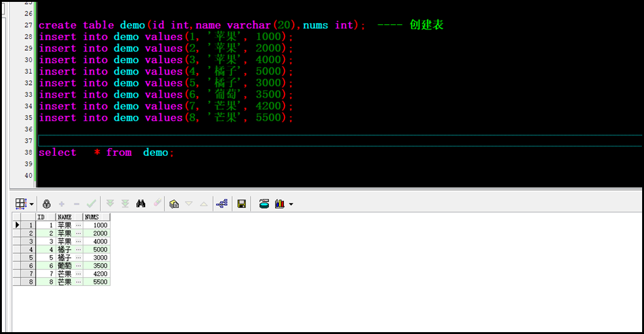
Task: Expand the chart dropdown arrow
Action: pyautogui.click(x=291, y=204)
